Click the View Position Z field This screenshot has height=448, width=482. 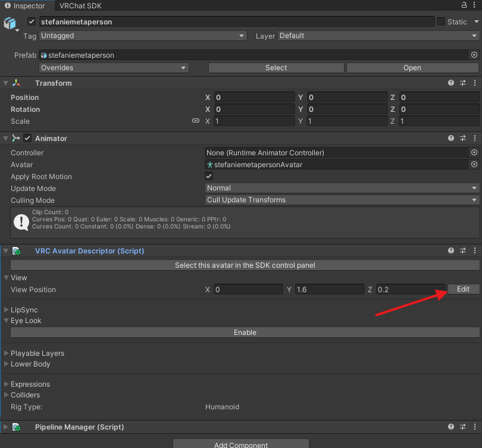411,290
